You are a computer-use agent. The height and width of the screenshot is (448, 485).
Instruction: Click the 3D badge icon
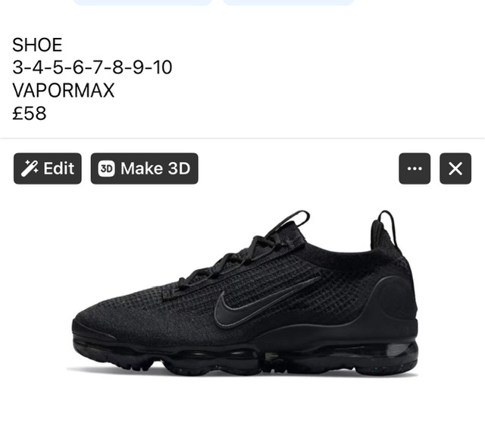pos(106,168)
